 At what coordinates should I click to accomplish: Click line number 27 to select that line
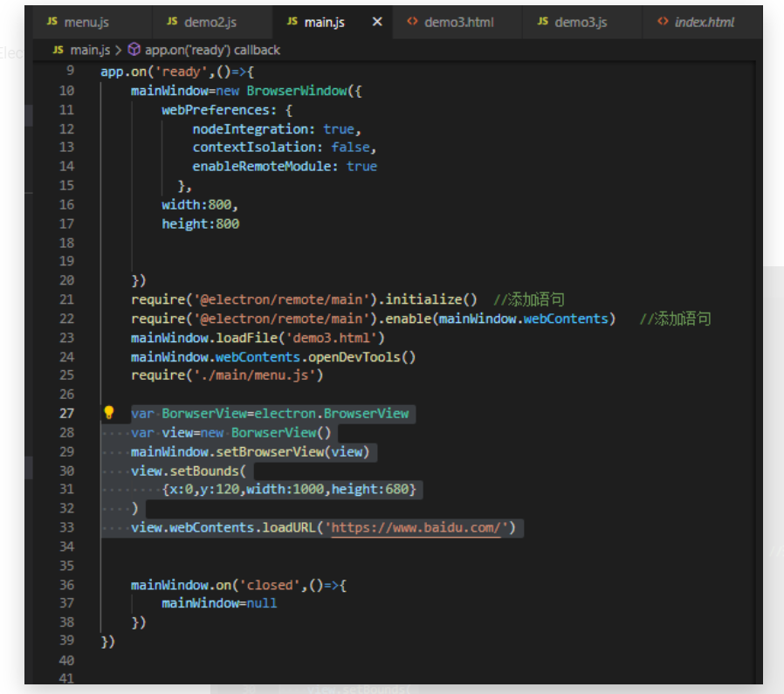(68, 413)
